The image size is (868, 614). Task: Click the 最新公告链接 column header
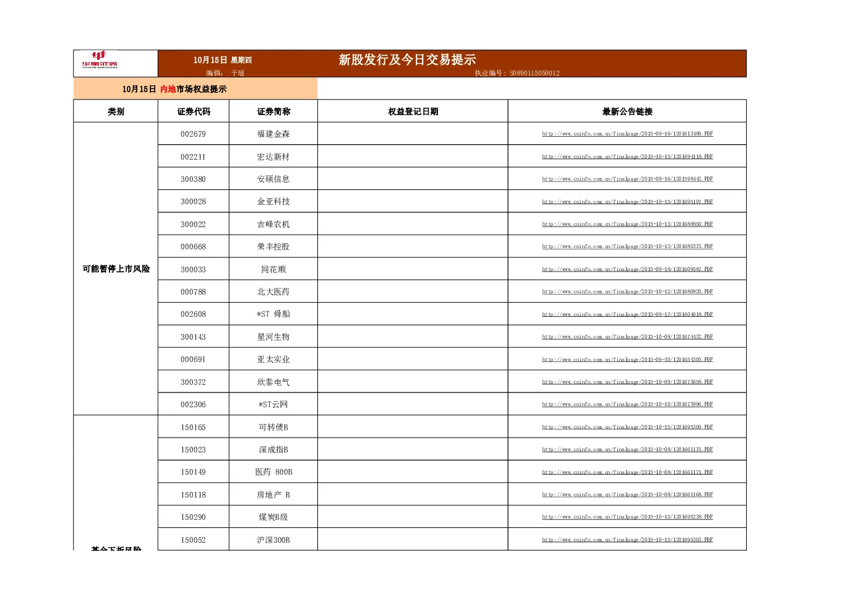(x=627, y=111)
